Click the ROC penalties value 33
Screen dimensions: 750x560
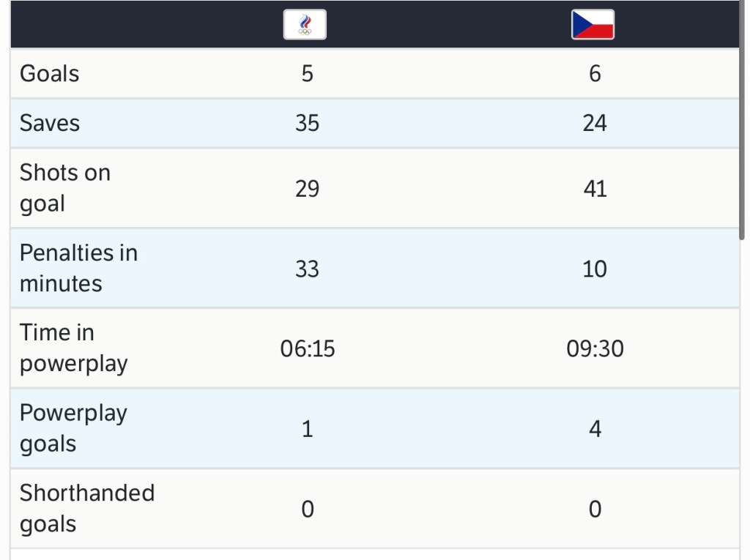click(x=307, y=269)
